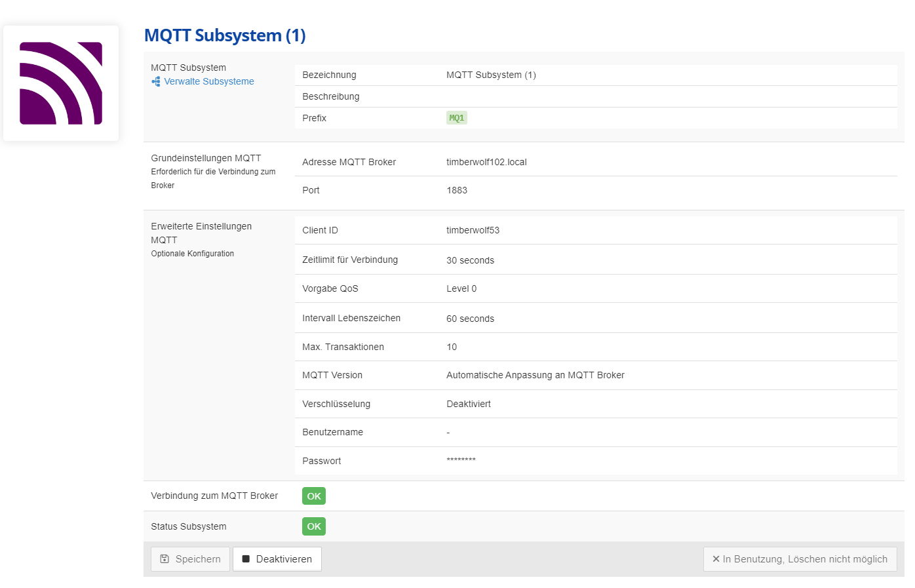Click the green MQ1 prefix tag
Viewport: 915px width, 588px height.
click(457, 118)
